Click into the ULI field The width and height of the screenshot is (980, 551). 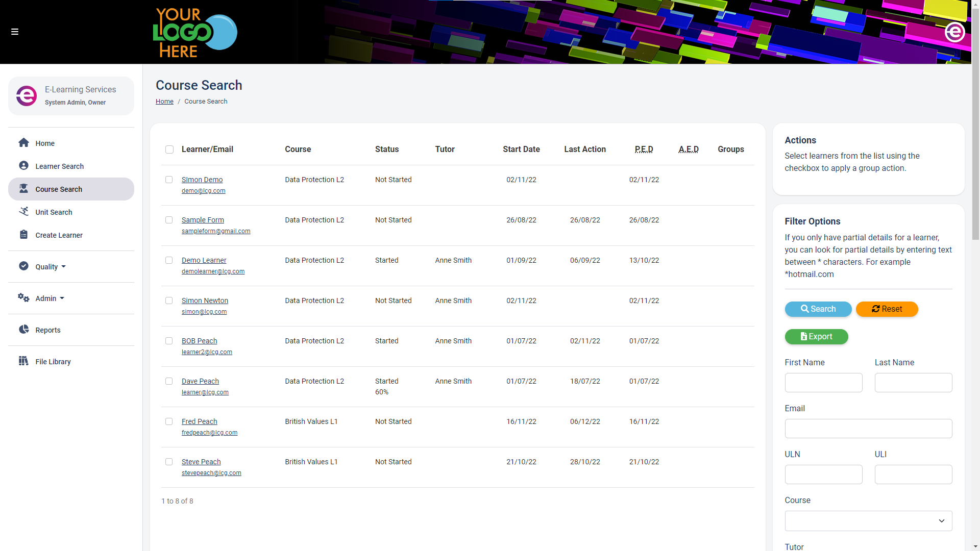pos(913,474)
